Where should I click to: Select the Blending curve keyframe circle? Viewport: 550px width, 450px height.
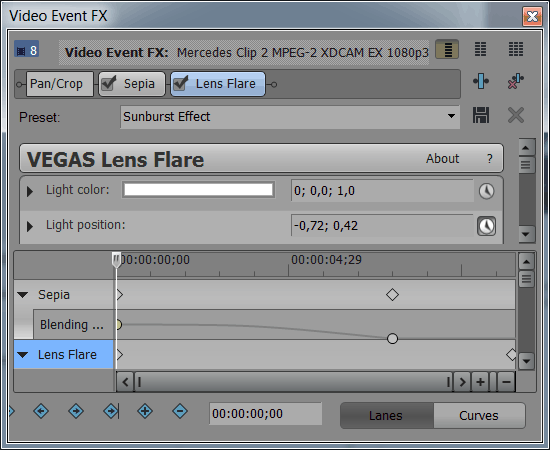[x=392, y=338]
